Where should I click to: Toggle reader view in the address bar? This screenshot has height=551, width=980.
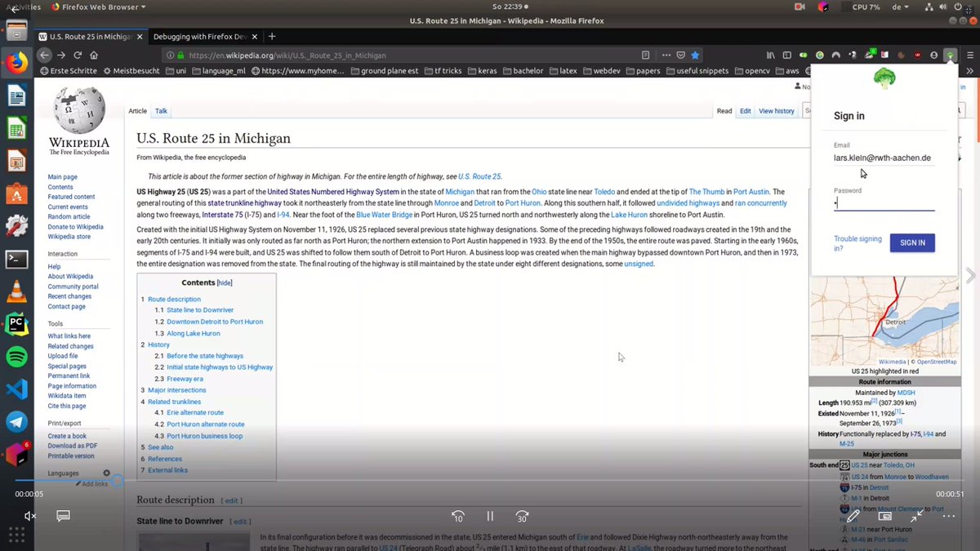click(x=645, y=56)
